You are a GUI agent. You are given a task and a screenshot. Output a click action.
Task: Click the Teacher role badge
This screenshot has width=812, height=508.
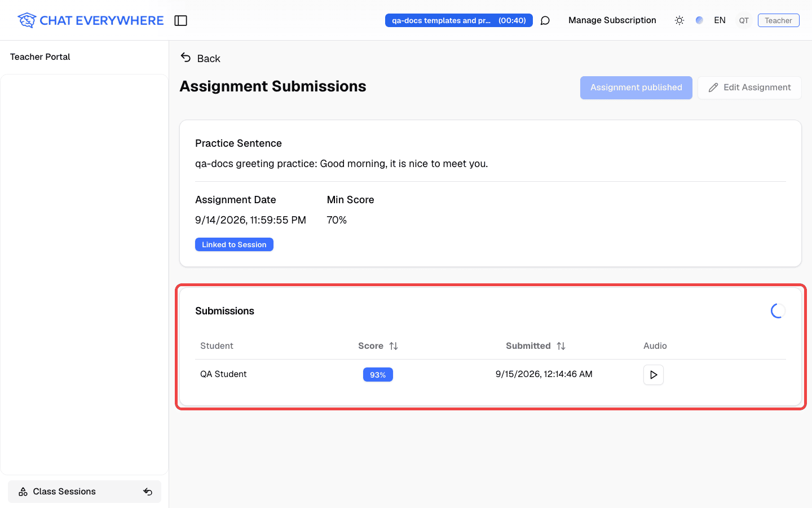778,20
